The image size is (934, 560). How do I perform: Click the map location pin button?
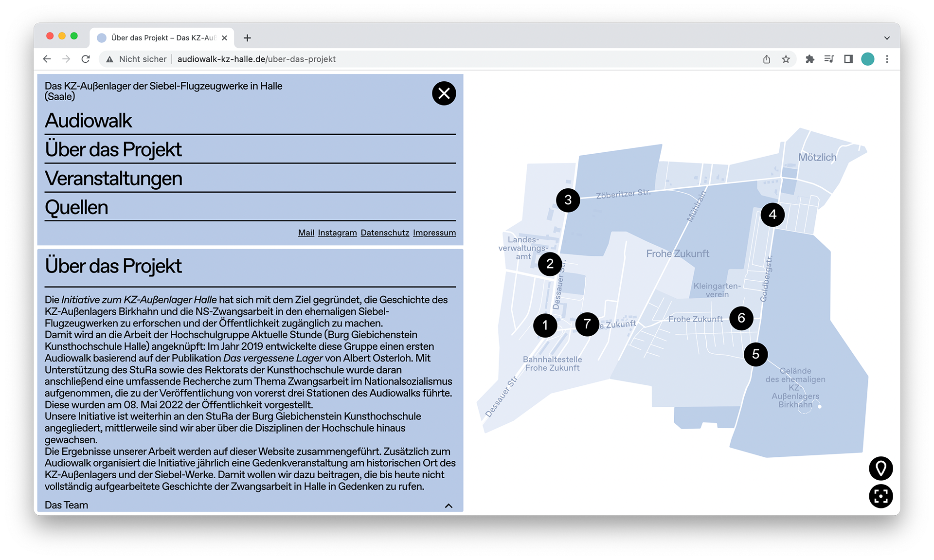(x=880, y=469)
